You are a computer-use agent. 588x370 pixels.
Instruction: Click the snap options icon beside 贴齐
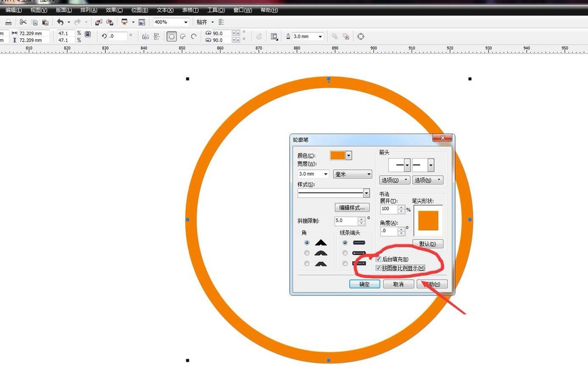pos(221,22)
